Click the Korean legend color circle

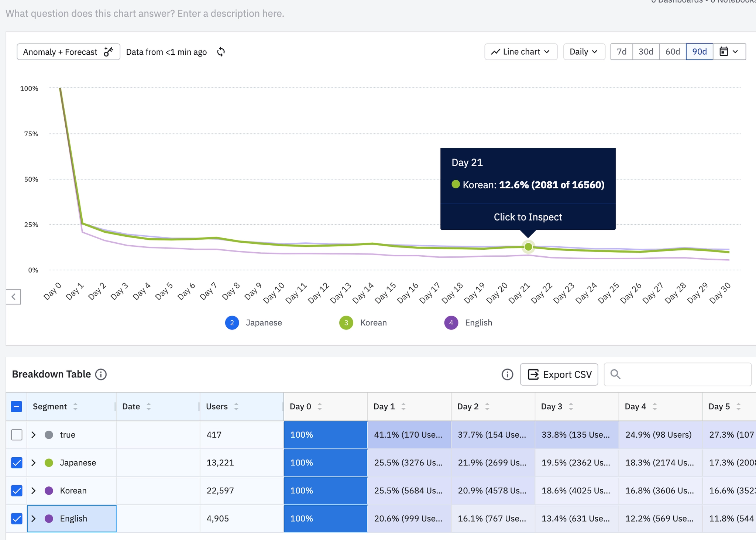click(346, 323)
